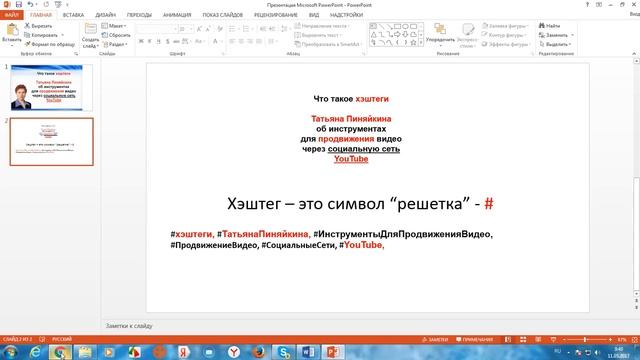Select star shape from shapes gallery
This screenshot has width=640, height=360.
pos(413,42)
